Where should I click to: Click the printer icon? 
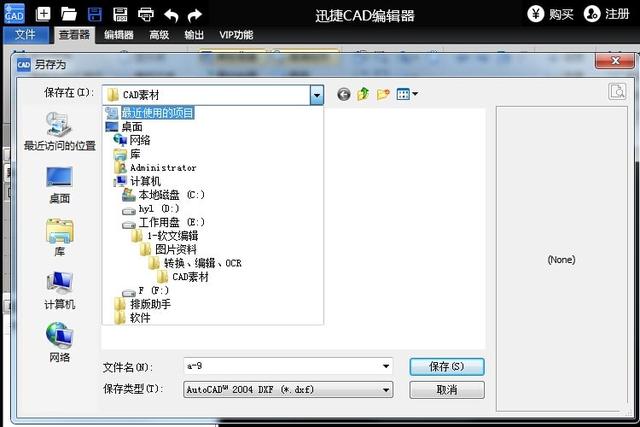(x=146, y=14)
